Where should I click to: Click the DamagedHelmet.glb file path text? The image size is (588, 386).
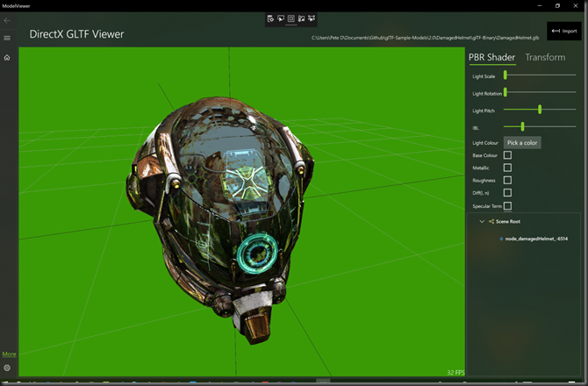425,38
